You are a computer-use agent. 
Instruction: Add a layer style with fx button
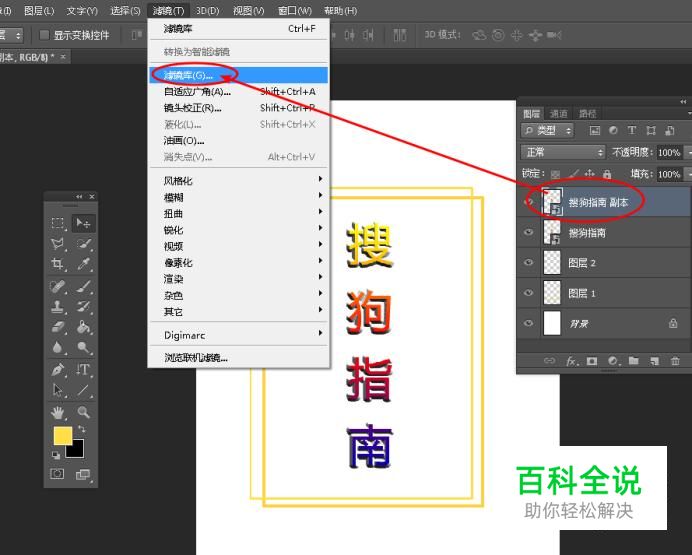click(x=572, y=361)
